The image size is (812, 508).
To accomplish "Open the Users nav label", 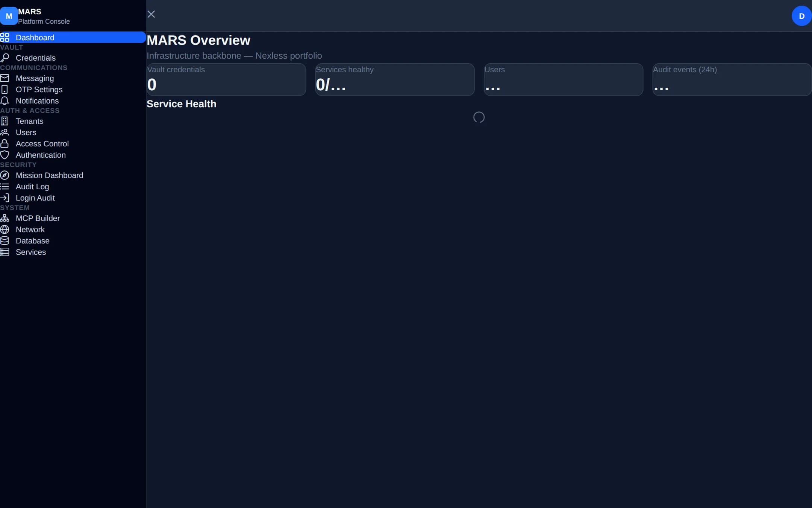I will point(26,132).
